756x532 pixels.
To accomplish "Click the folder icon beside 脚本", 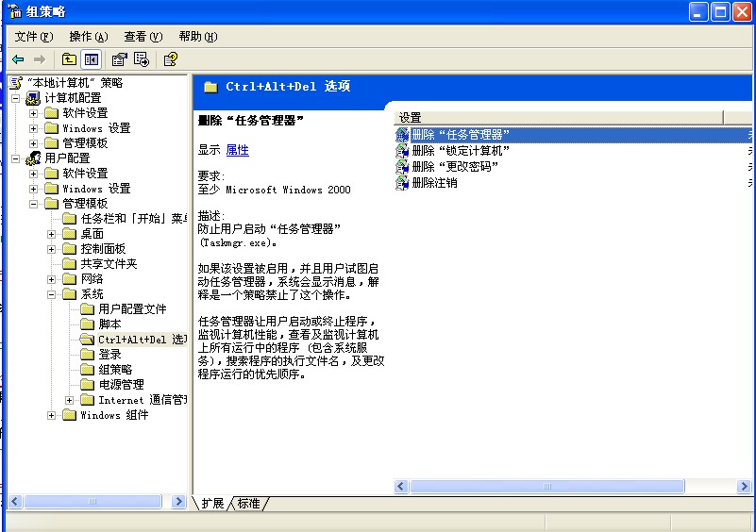I will [x=87, y=324].
